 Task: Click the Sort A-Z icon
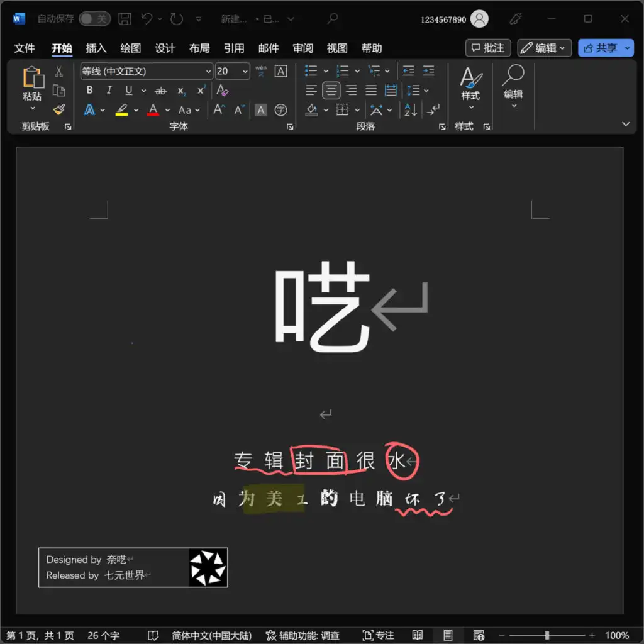coord(411,109)
